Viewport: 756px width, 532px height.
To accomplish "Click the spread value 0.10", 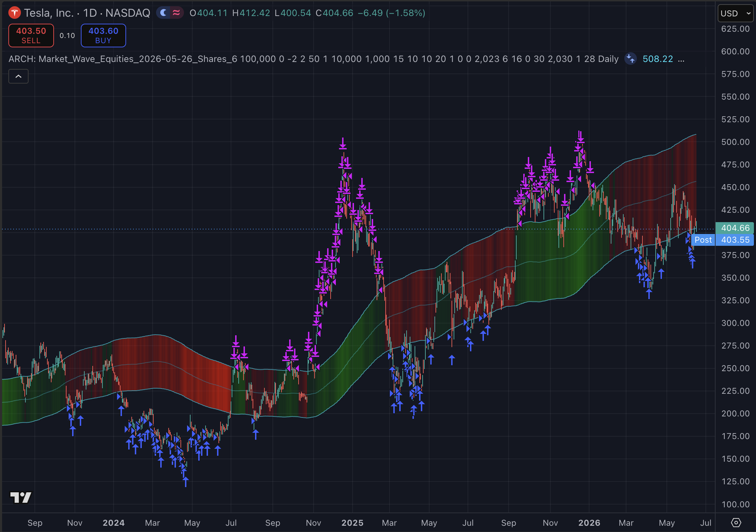I will point(67,36).
